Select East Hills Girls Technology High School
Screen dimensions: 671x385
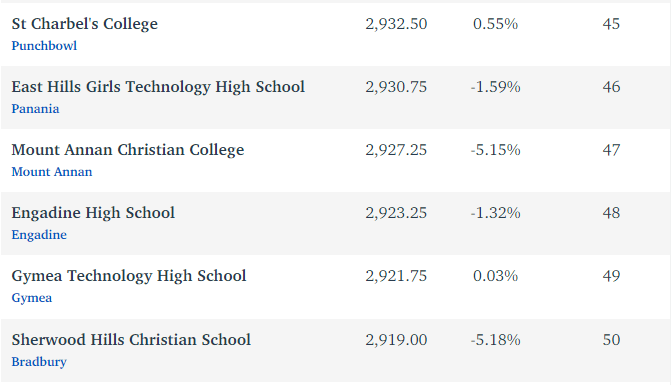[158, 87]
